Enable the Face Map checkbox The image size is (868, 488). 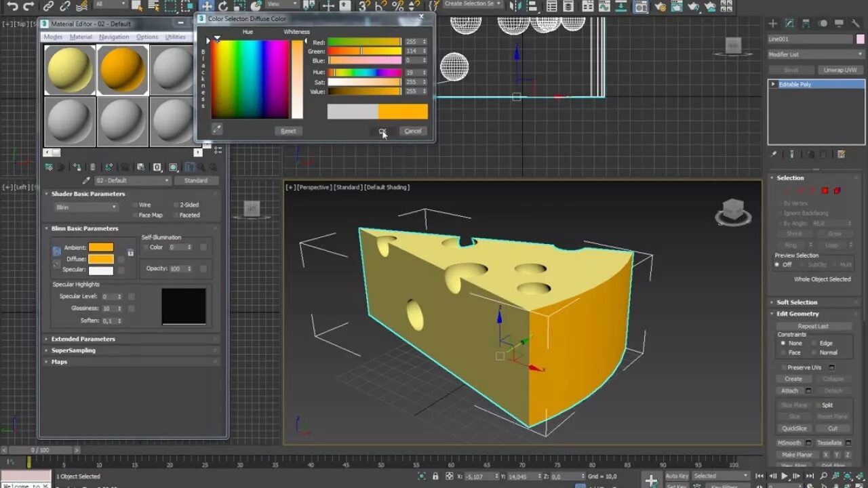coord(136,215)
